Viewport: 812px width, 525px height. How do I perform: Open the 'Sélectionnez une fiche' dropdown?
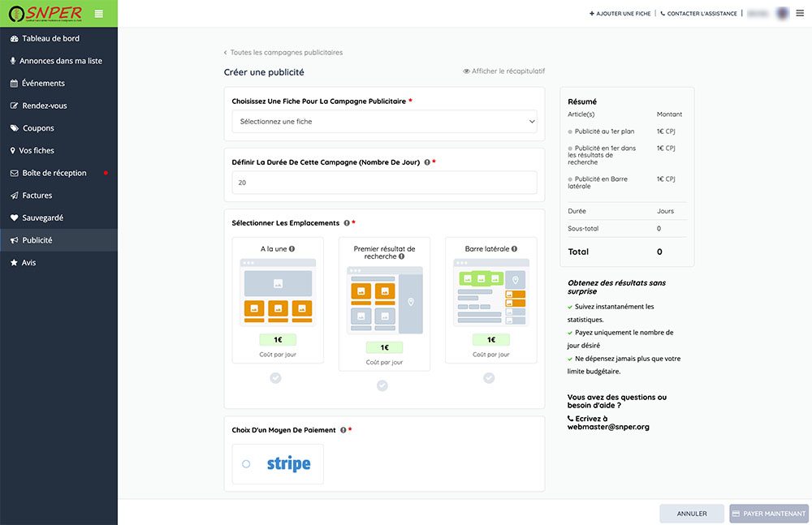coord(384,122)
